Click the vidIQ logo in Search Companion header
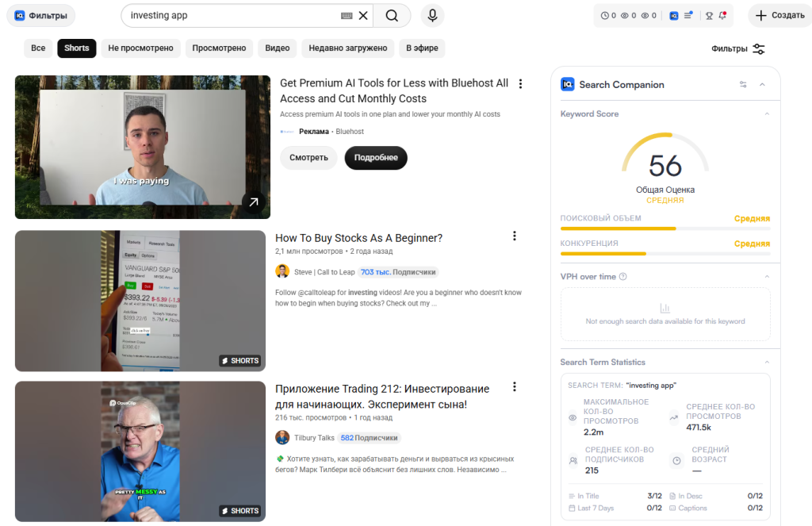 pyautogui.click(x=568, y=84)
